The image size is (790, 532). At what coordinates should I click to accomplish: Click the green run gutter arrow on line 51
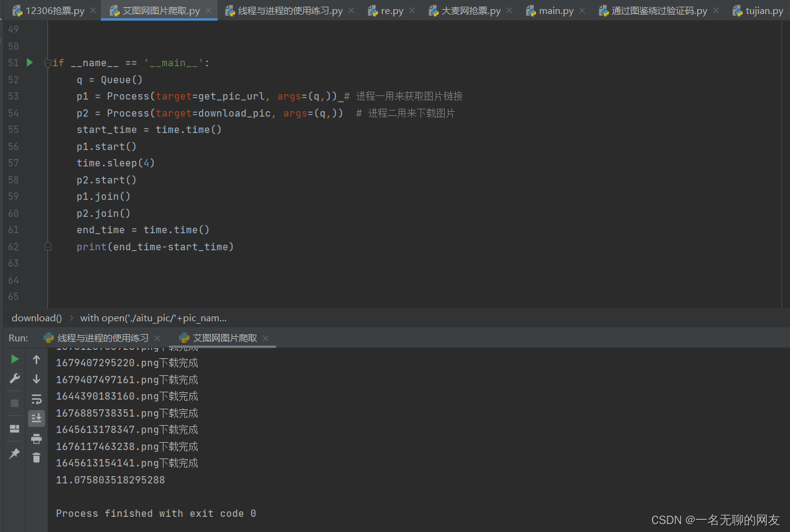tap(30, 63)
